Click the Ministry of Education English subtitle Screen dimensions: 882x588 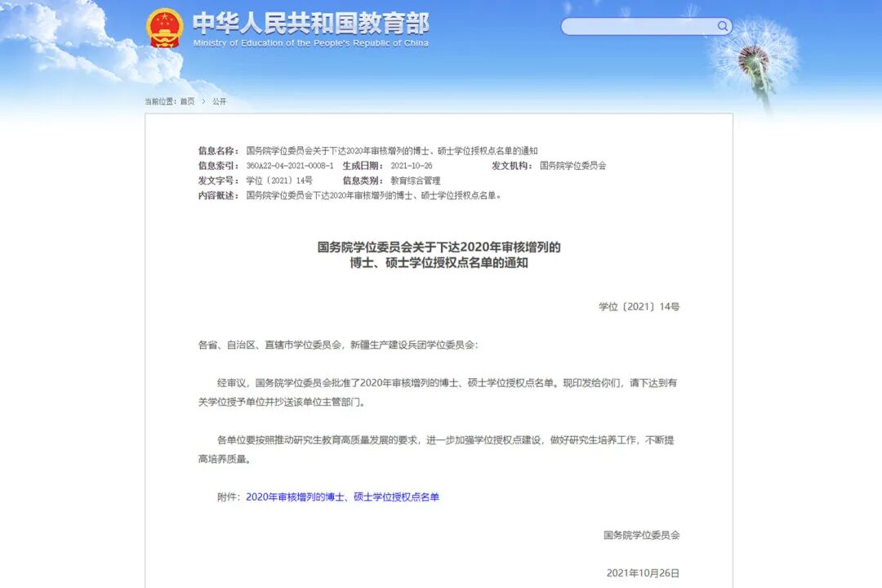pyautogui.click(x=310, y=43)
